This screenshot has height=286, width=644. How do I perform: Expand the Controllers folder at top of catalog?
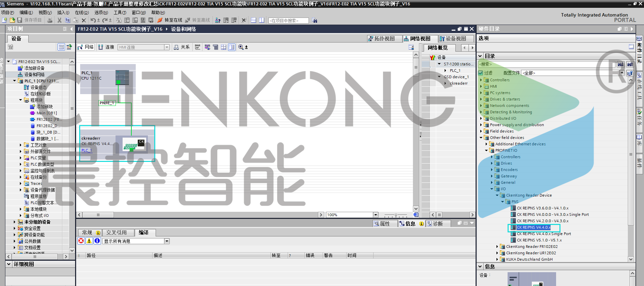pyautogui.click(x=481, y=80)
